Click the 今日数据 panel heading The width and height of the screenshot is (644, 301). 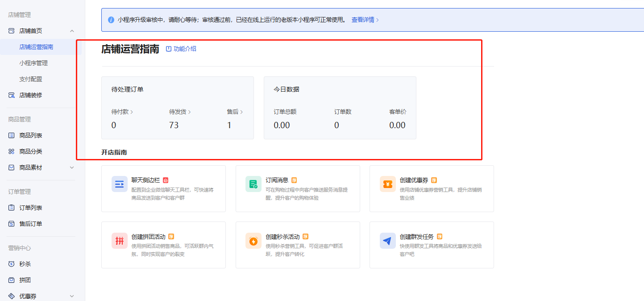tap(287, 89)
